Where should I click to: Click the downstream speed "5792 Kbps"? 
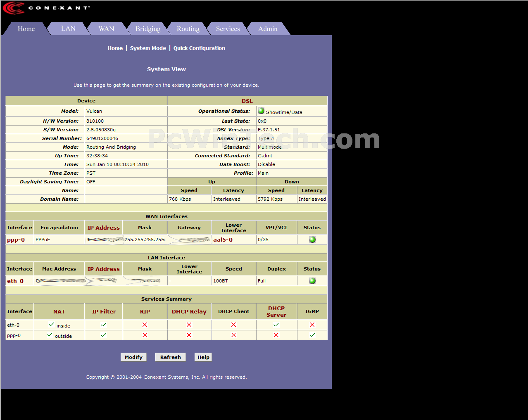point(270,199)
